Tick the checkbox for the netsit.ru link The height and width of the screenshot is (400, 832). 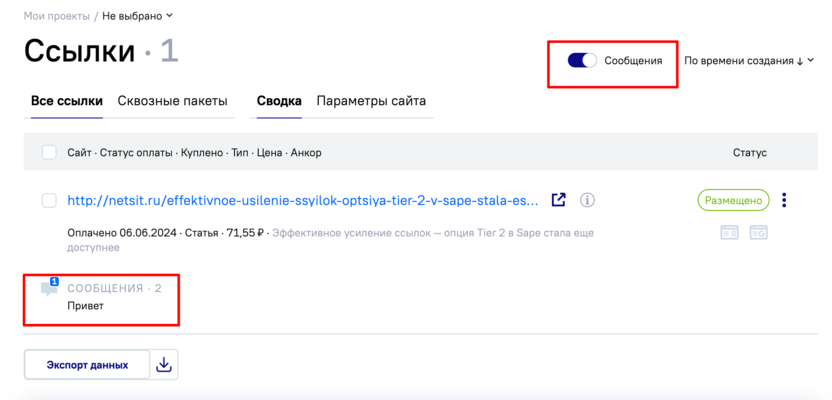pyautogui.click(x=49, y=200)
